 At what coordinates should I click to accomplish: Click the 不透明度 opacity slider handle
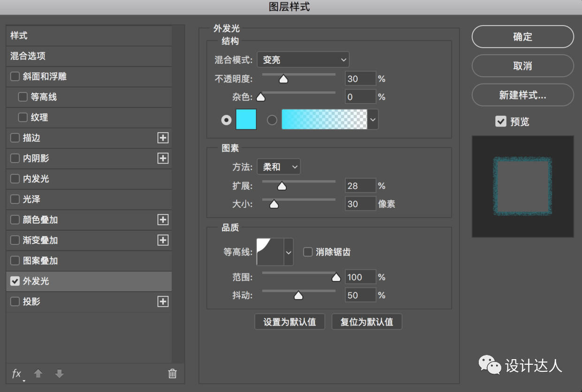[283, 79]
